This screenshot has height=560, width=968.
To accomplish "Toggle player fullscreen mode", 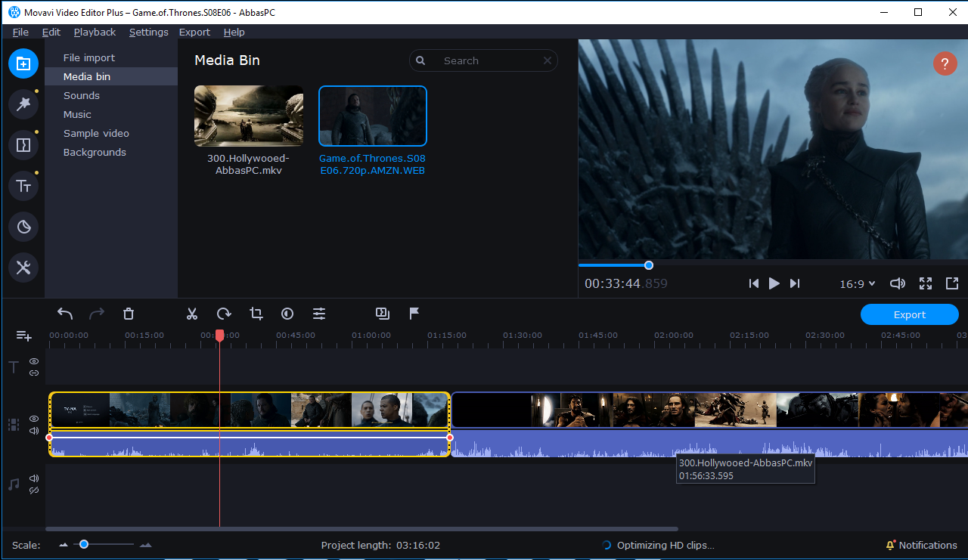I will [925, 283].
